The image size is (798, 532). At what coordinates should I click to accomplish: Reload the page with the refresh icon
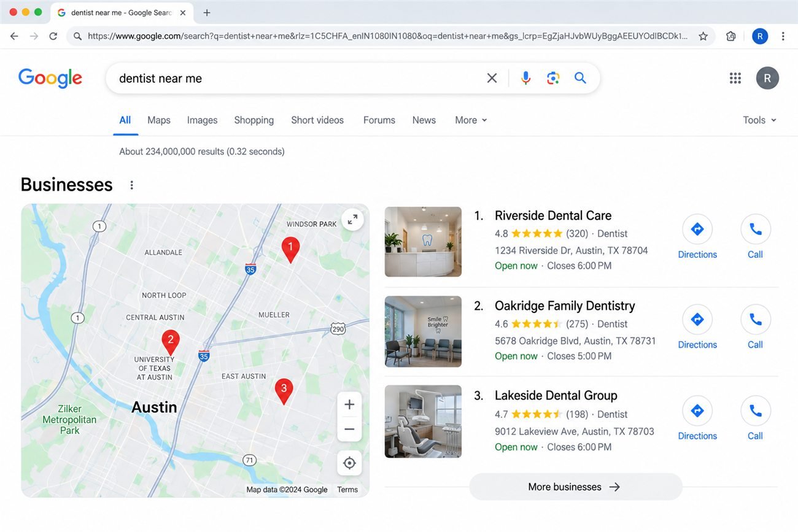coord(53,36)
